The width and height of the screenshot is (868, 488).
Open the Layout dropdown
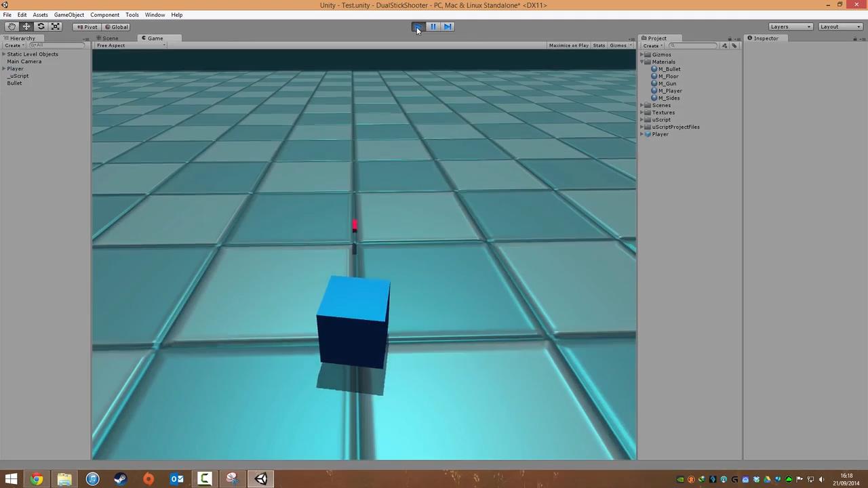point(840,26)
